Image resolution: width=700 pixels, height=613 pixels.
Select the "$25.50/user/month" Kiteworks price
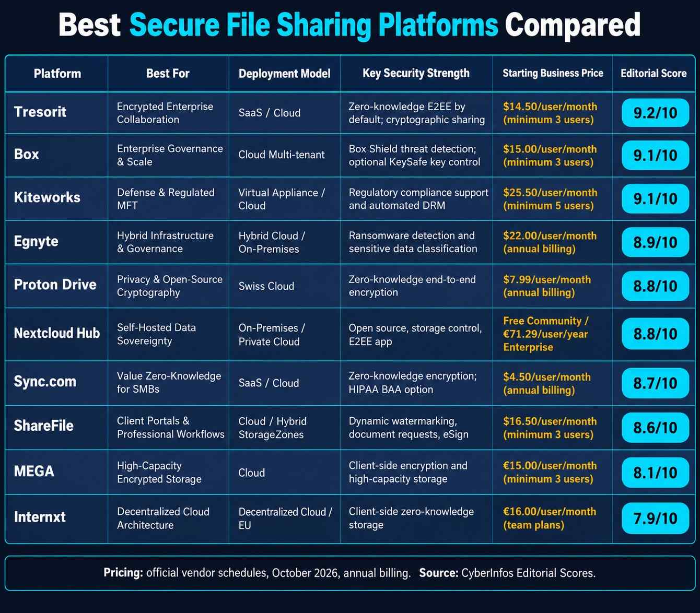tap(550, 193)
